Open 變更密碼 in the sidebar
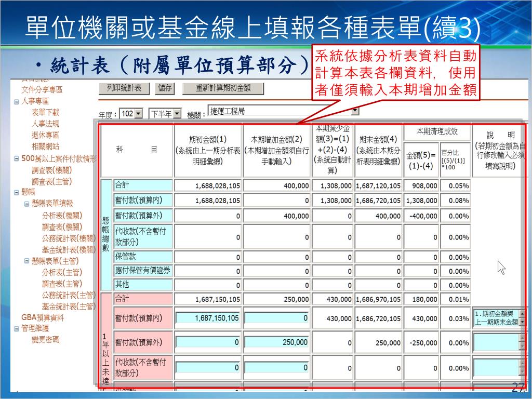532x399 pixels. [45, 340]
